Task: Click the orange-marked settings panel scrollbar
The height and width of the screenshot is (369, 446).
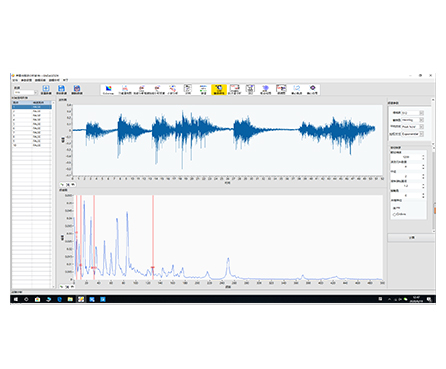Action: coord(434,210)
